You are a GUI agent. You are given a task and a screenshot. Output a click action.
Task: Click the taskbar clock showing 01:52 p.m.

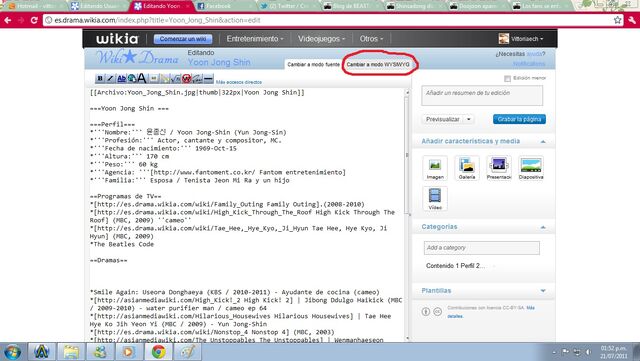[x=613, y=352]
